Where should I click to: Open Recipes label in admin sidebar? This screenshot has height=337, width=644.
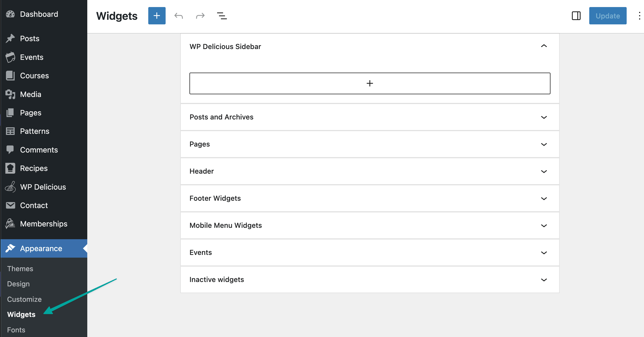coord(34,168)
